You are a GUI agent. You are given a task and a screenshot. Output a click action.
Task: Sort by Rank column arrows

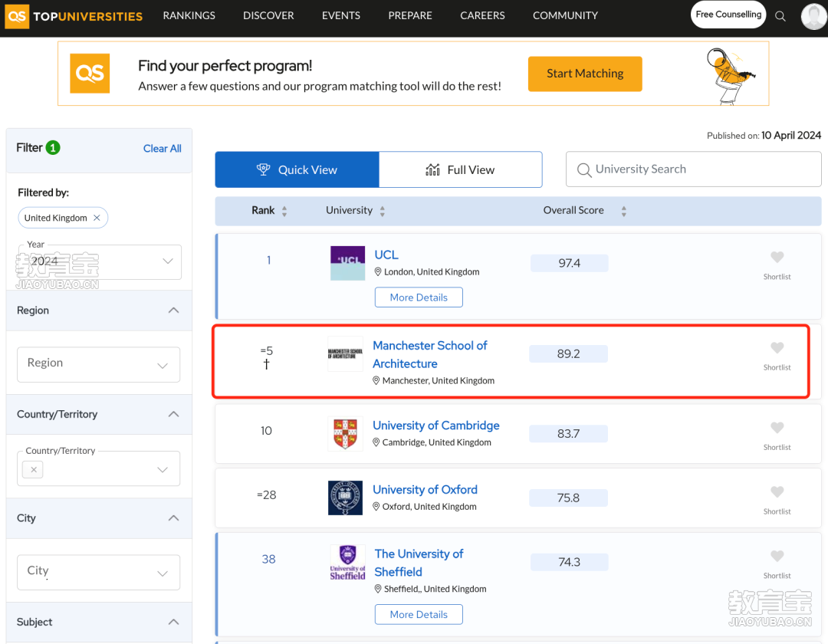coord(284,211)
